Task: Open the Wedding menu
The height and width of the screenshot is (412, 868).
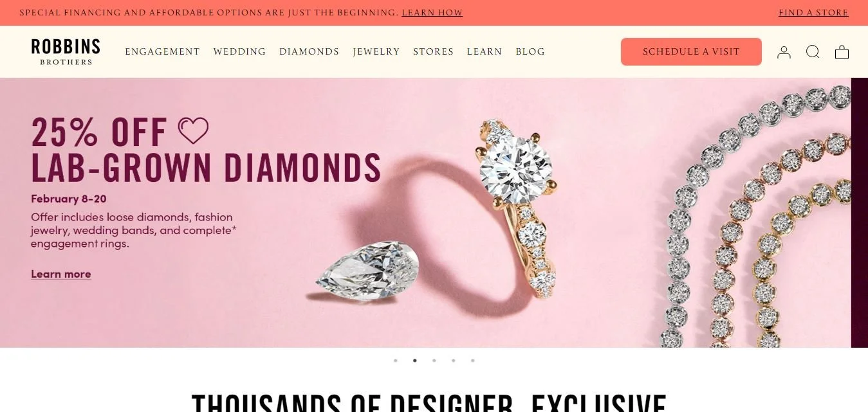Action: (239, 52)
